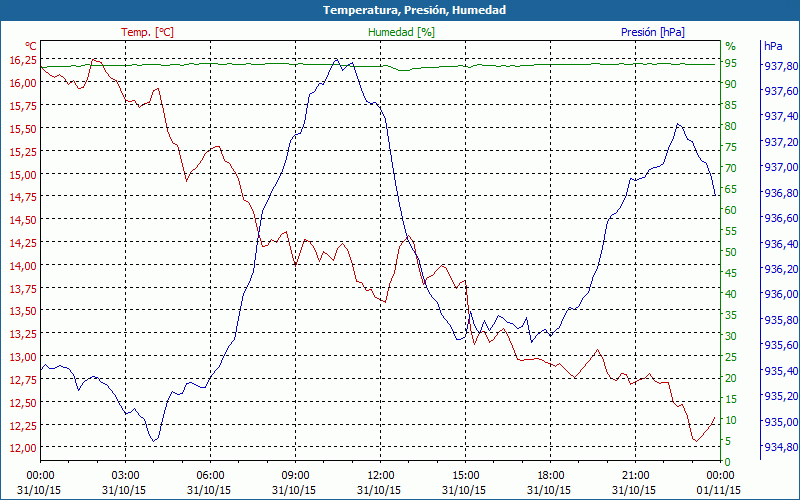Click the 935,80 pressure axis value
Image resolution: width=800 pixels, height=500 pixels.
pos(781,320)
